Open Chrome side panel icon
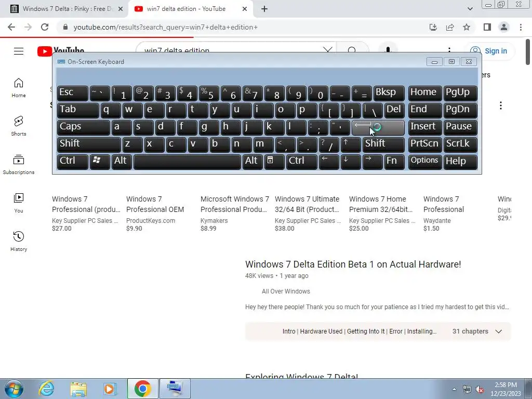The height and width of the screenshot is (399, 532). [487, 27]
